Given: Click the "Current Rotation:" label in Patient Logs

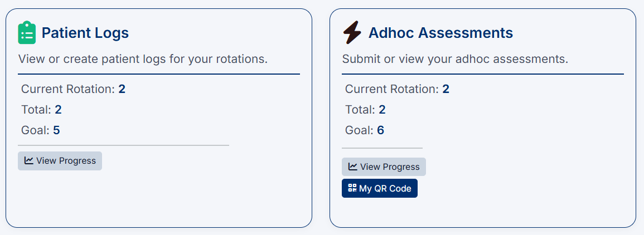Looking at the screenshot, I should (68, 89).
